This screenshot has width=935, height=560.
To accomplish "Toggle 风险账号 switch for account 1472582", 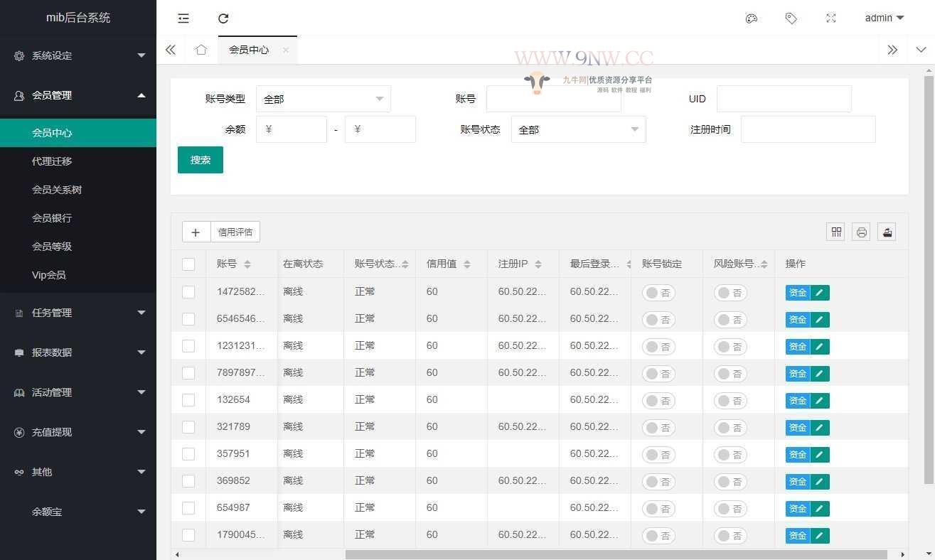I will (730, 293).
